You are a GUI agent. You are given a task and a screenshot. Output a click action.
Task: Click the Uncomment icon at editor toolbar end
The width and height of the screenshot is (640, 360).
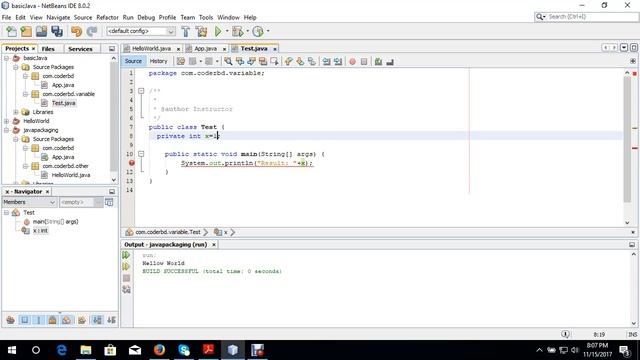coord(390,62)
